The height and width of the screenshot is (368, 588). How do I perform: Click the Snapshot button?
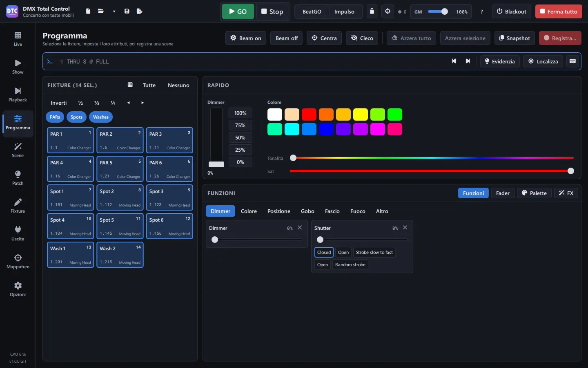514,38
